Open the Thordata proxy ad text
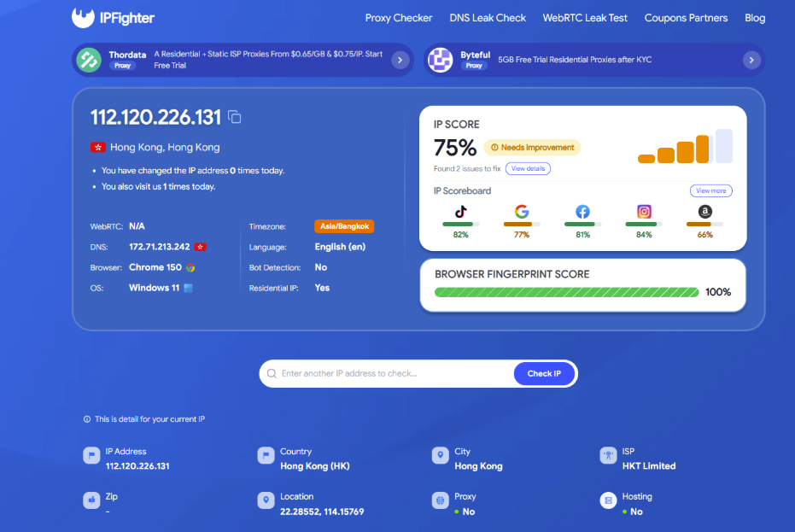The image size is (795, 532). pyautogui.click(x=268, y=60)
